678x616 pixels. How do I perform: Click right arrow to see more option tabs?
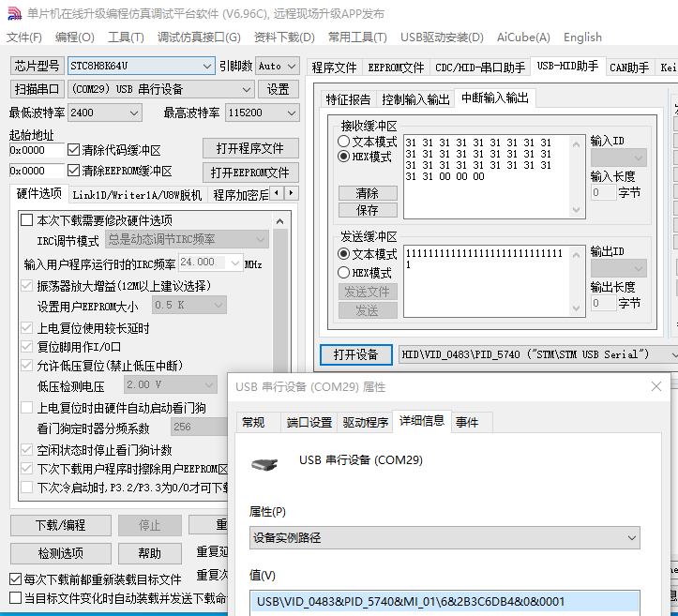tap(291, 193)
